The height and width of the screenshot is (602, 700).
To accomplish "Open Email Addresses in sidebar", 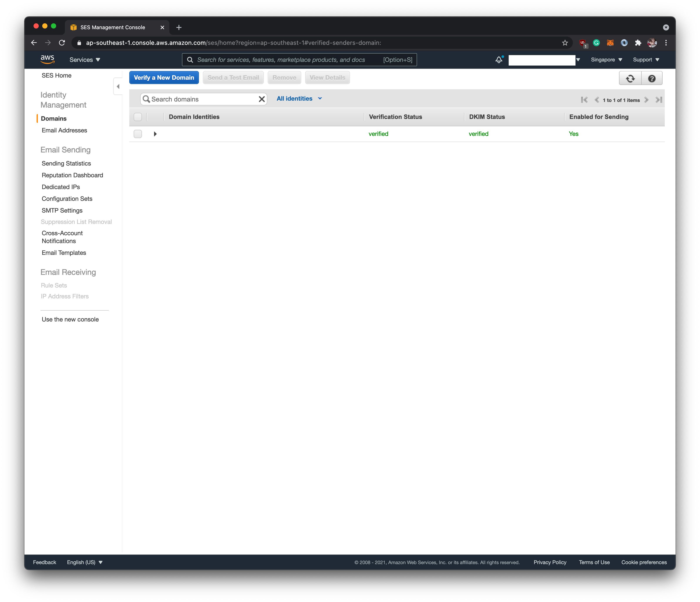I will 64,130.
